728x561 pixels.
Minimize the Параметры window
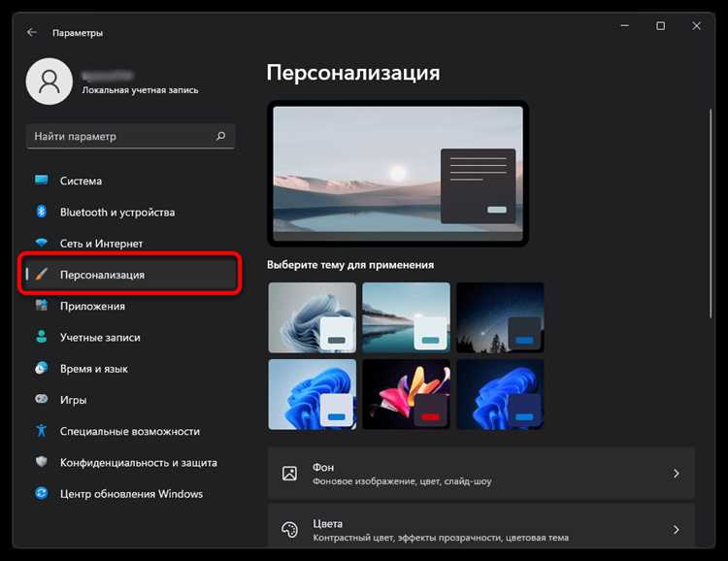[x=625, y=26]
